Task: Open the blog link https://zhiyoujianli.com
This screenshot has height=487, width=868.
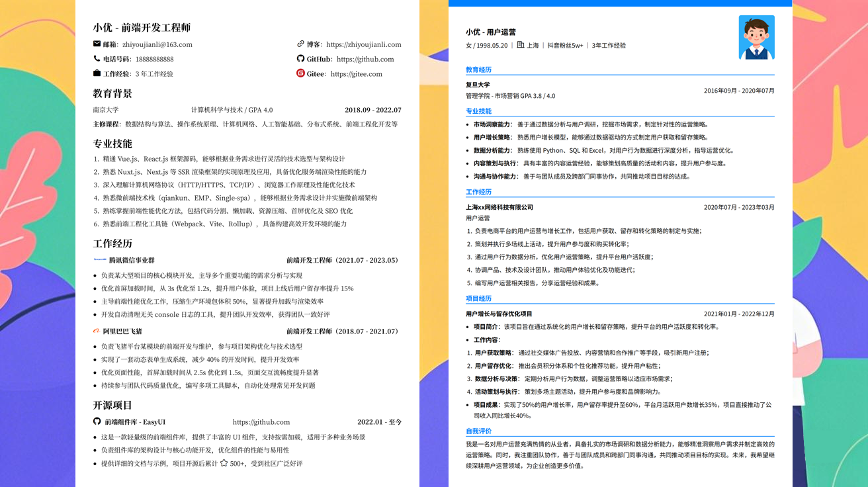Action: pos(363,44)
